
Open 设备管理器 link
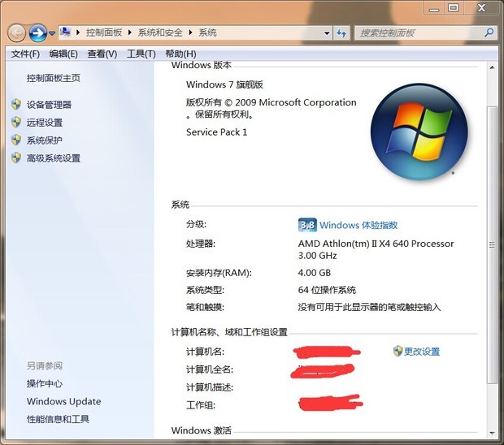(49, 105)
